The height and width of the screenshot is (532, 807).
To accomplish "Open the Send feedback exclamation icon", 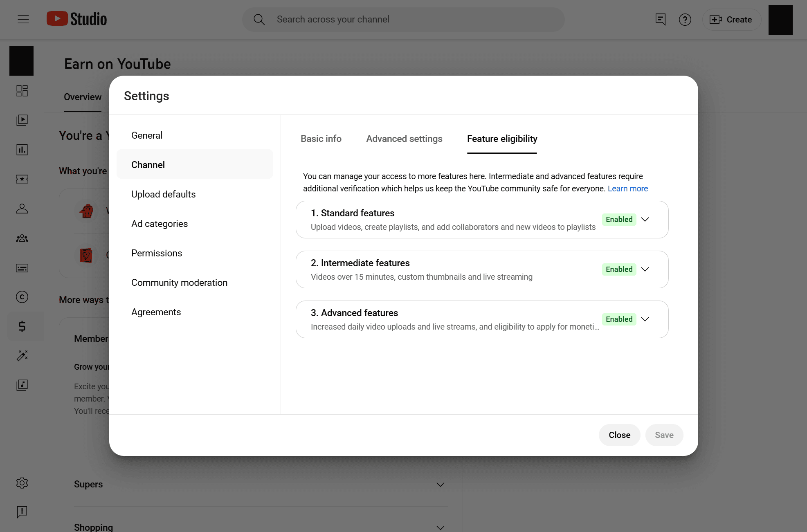I will pos(22,512).
